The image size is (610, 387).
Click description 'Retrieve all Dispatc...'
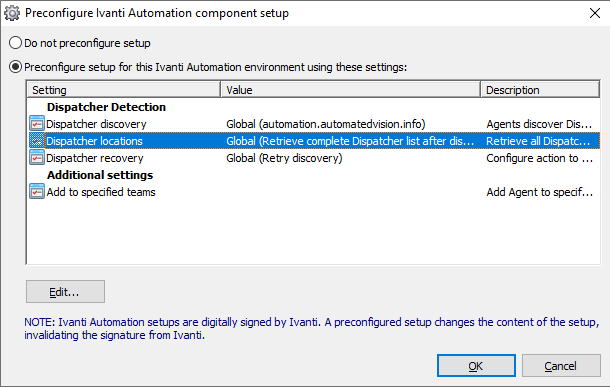pos(538,141)
